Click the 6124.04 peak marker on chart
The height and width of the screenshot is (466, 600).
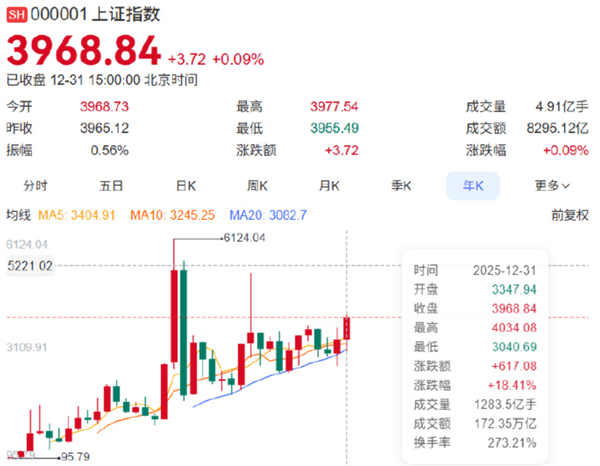coord(244,238)
